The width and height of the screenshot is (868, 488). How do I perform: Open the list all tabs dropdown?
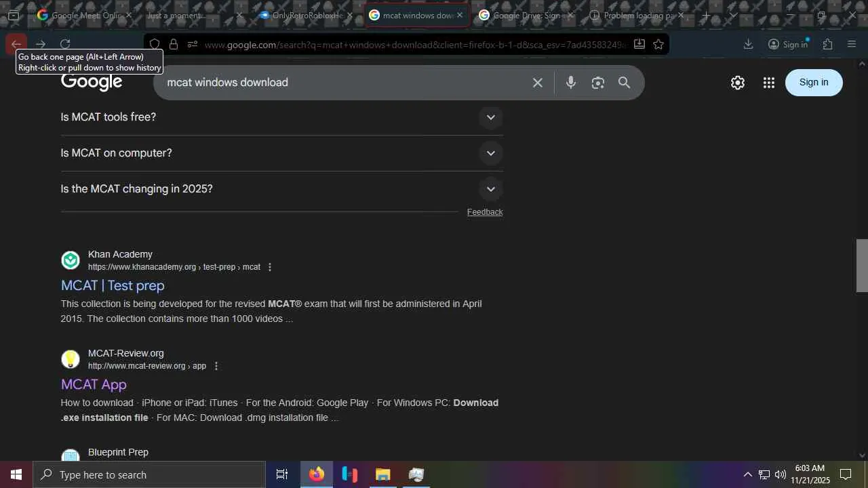[733, 15]
